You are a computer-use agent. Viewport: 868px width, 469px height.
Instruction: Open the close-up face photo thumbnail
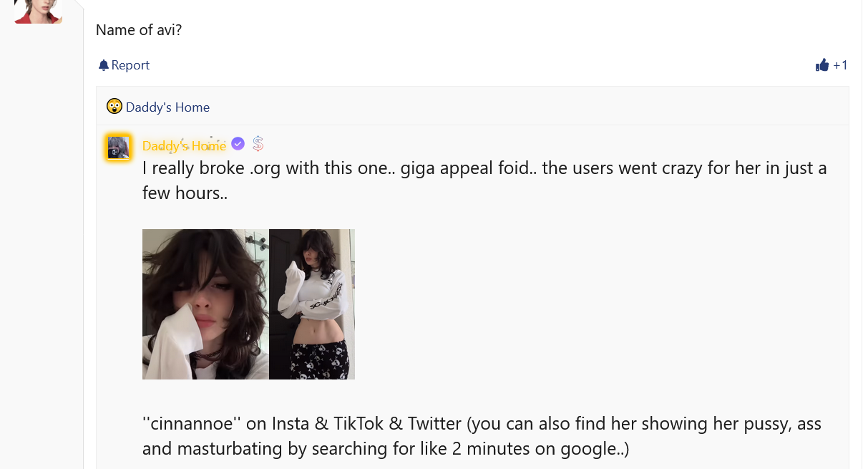coord(205,304)
